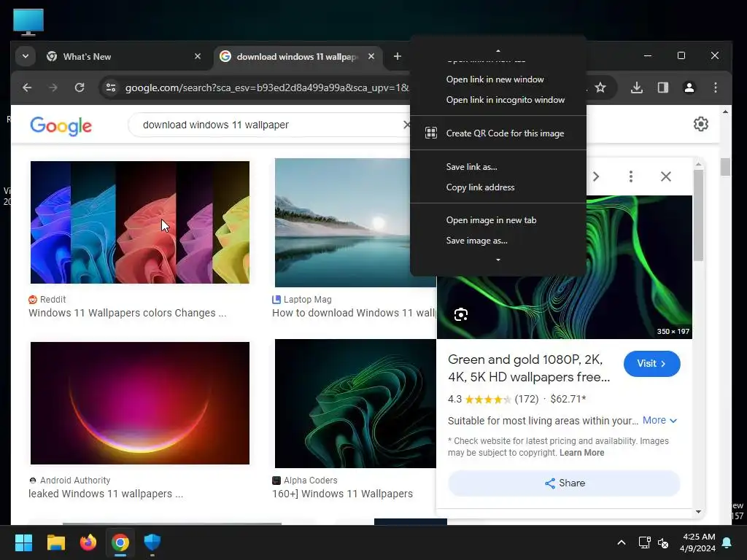
Task: Open leaked Windows 11 wallpapers result
Action: pyautogui.click(x=106, y=494)
